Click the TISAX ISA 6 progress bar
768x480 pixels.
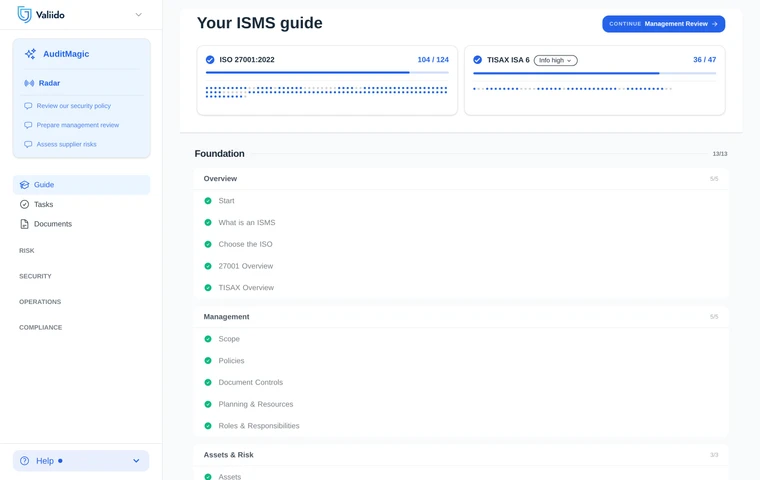click(595, 73)
